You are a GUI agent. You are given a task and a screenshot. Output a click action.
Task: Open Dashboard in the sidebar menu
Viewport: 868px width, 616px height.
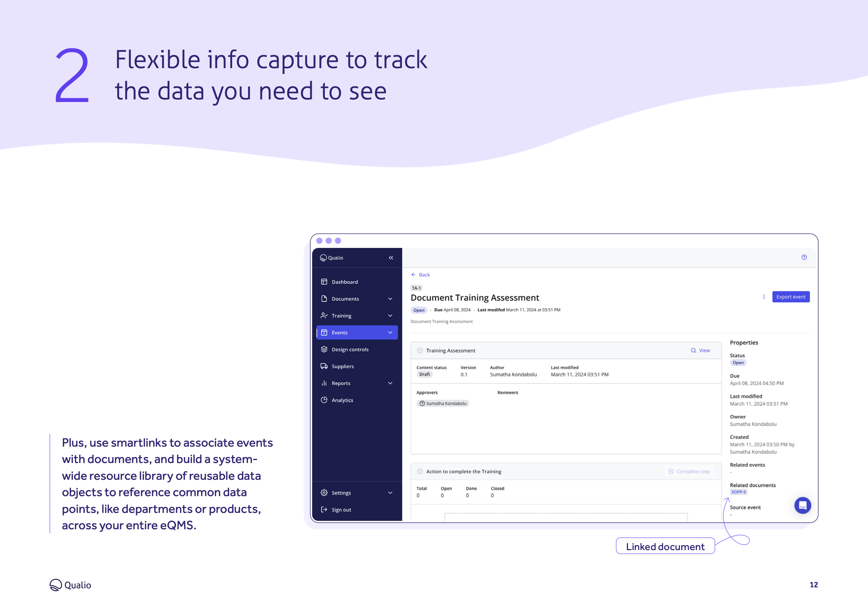pyautogui.click(x=357, y=282)
